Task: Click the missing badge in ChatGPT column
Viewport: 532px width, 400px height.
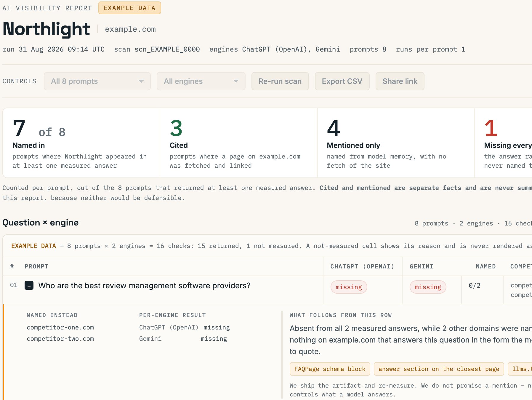Action: click(x=349, y=287)
